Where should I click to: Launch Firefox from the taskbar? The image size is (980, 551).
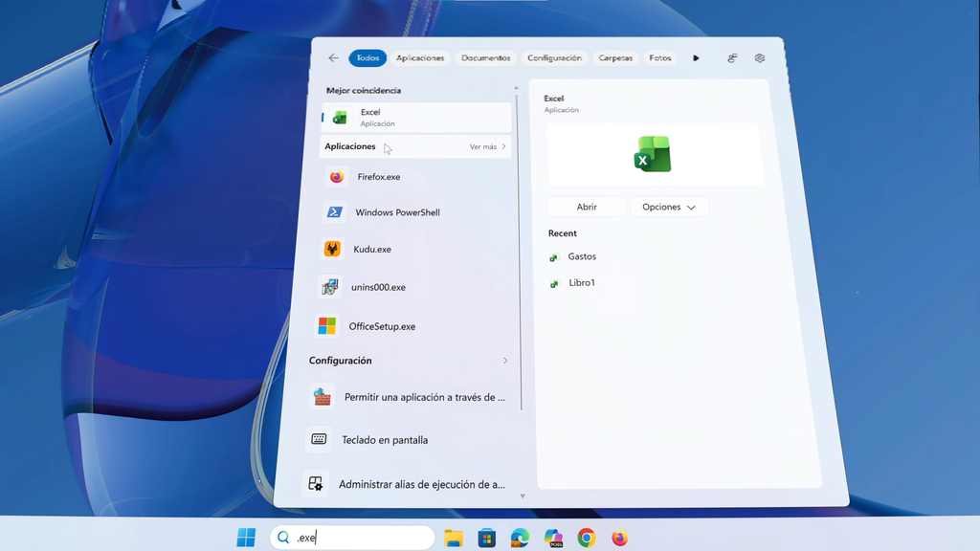619,538
